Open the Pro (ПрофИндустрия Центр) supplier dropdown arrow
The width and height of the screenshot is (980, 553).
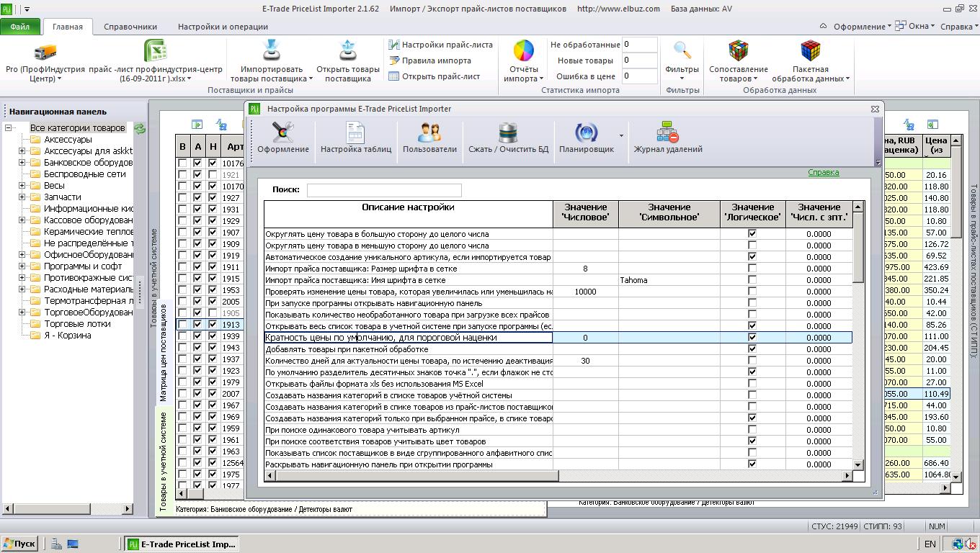pyautogui.click(x=59, y=79)
